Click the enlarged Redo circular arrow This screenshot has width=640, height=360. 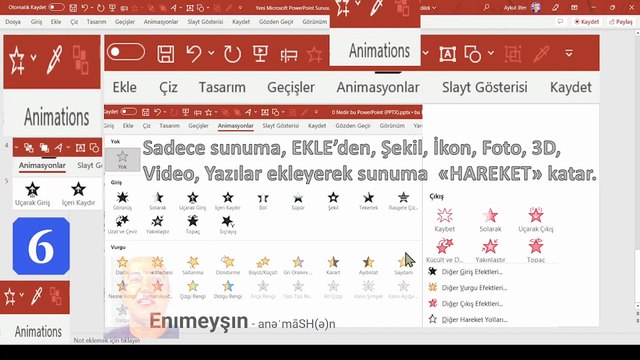(232, 53)
